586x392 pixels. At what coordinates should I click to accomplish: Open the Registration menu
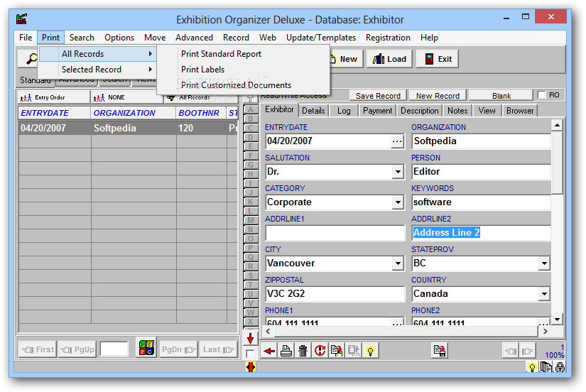click(388, 38)
